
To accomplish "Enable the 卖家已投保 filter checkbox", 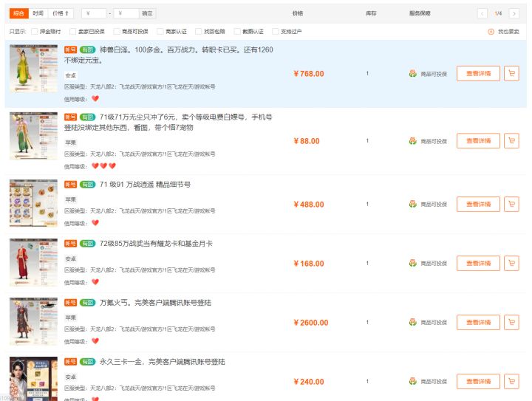I will coord(72,32).
